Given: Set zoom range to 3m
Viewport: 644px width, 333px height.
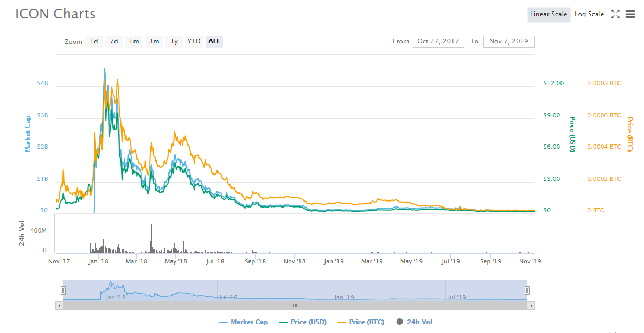Looking at the screenshot, I should [154, 41].
